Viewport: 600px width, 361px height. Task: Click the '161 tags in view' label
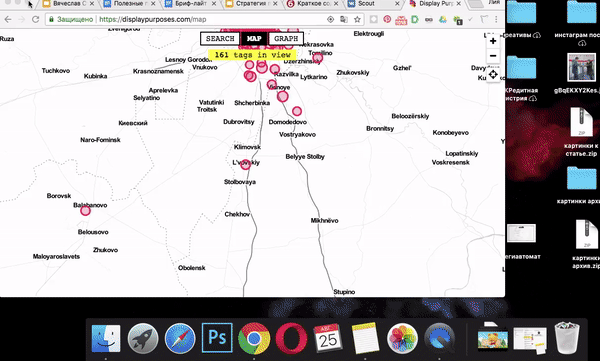[253, 55]
